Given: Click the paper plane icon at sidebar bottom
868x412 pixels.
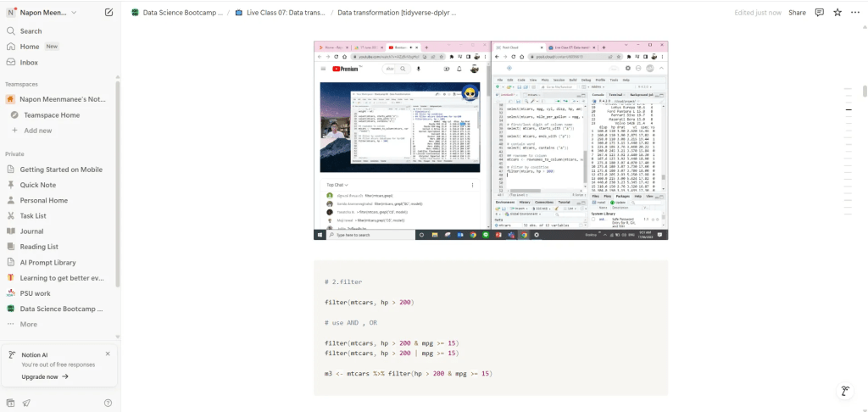Looking at the screenshot, I should coord(26,403).
